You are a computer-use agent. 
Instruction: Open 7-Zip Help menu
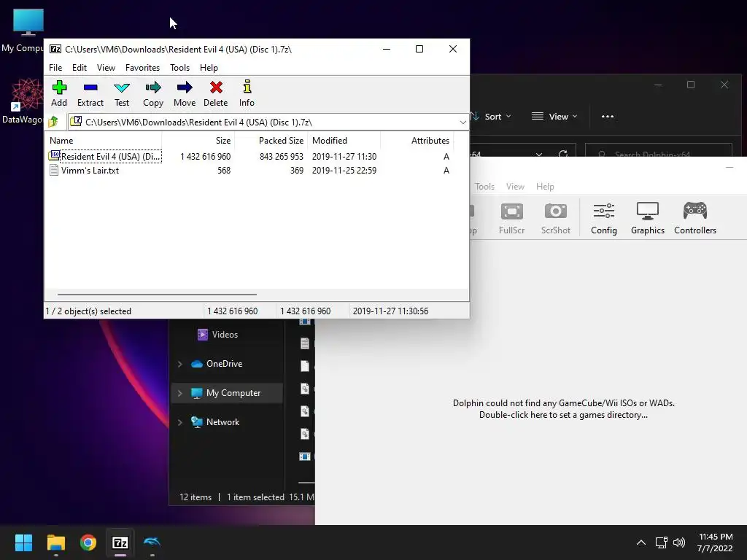[209, 68]
